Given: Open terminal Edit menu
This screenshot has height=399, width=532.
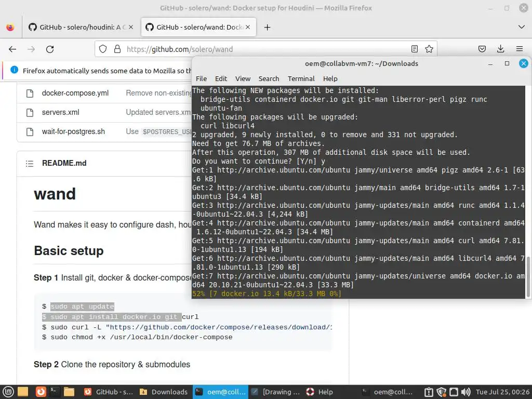Looking at the screenshot, I should (x=221, y=79).
